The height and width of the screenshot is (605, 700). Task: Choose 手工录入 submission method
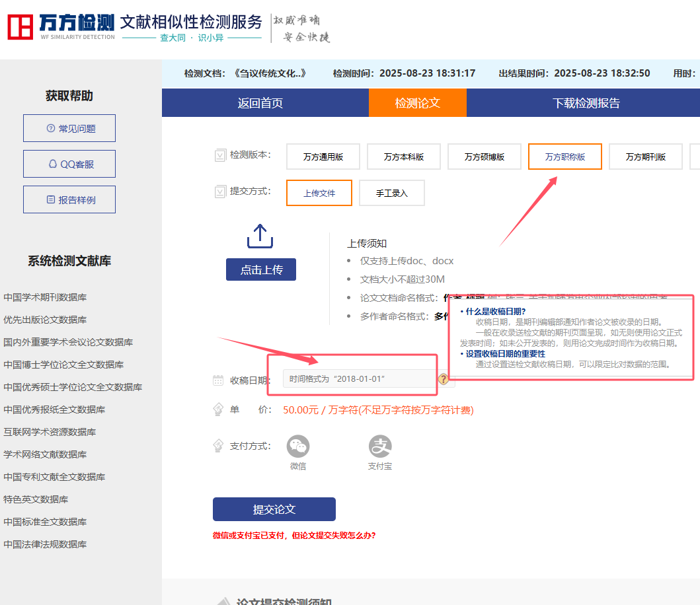[391, 193]
